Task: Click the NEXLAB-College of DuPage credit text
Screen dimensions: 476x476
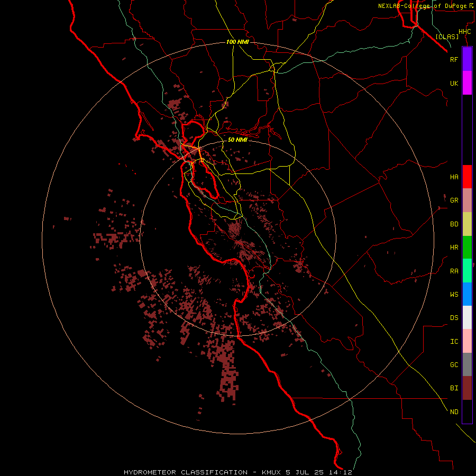Action: (422, 6)
